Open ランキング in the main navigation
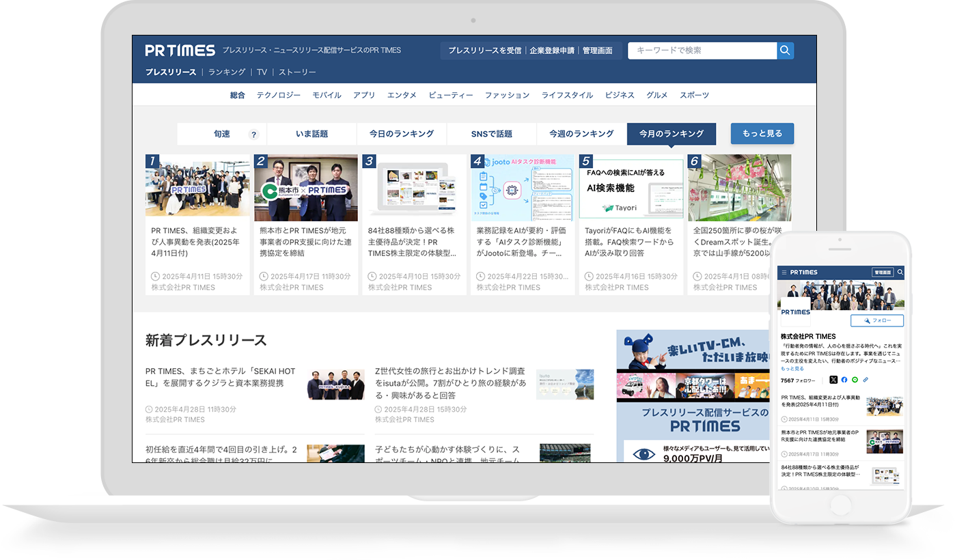The width and height of the screenshot is (955, 560). point(227,71)
